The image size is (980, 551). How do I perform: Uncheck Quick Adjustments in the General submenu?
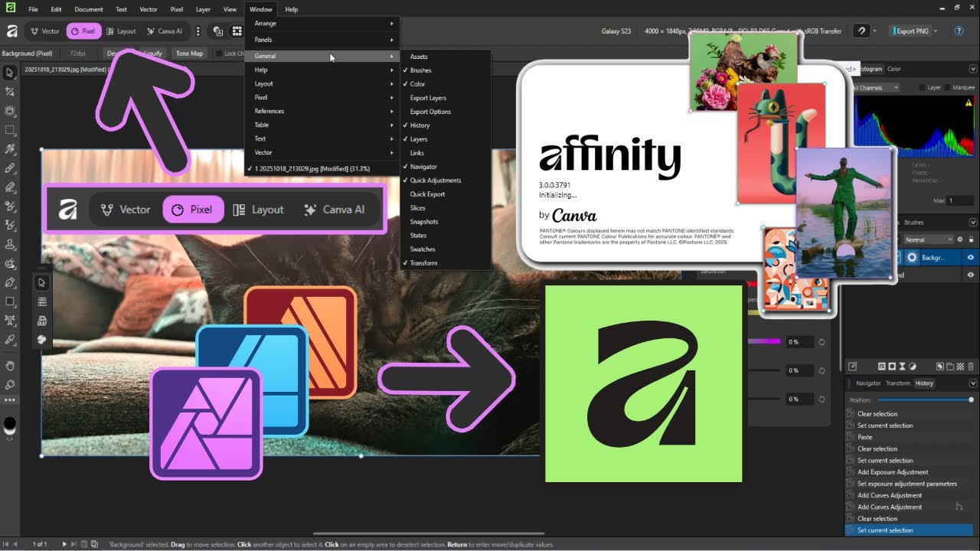pyautogui.click(x=446, y=181)
